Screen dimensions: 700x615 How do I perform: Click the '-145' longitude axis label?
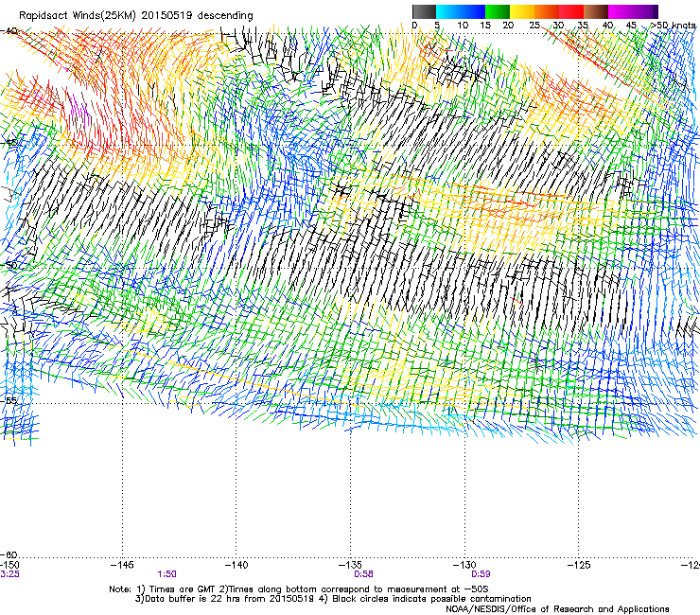[x=122, y=565]
